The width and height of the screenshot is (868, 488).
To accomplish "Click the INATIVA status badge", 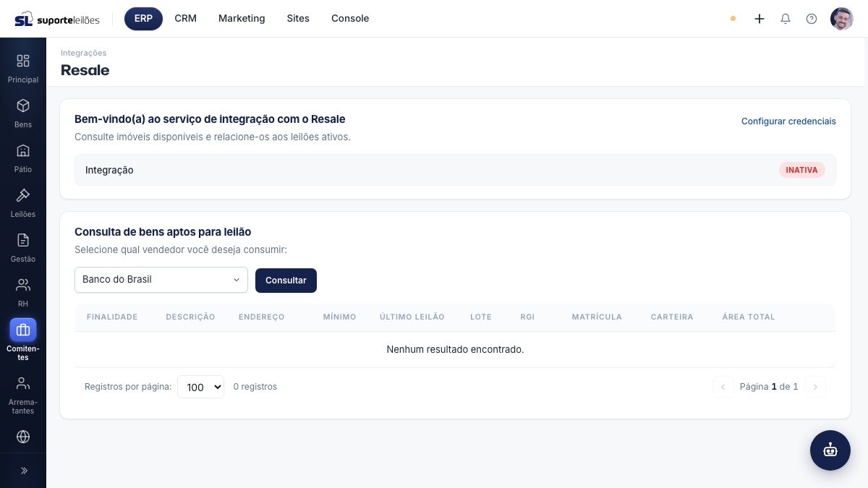I will pyautogui.click(x=801, y=170).
